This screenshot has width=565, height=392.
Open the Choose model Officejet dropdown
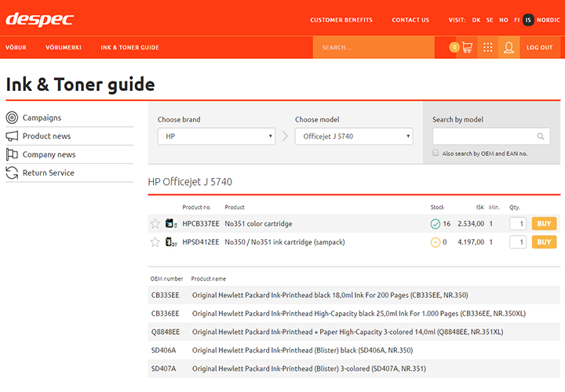coord(354,136)
